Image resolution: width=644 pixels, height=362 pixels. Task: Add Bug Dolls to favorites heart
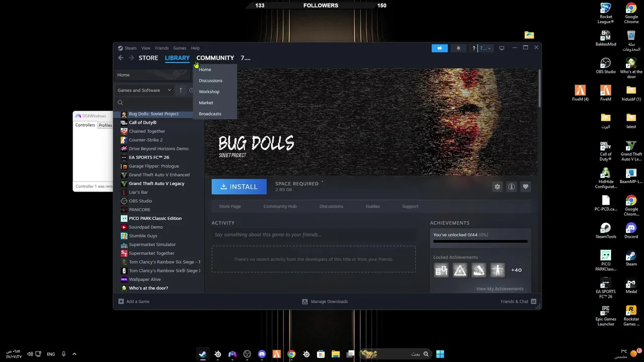(525, 187)
